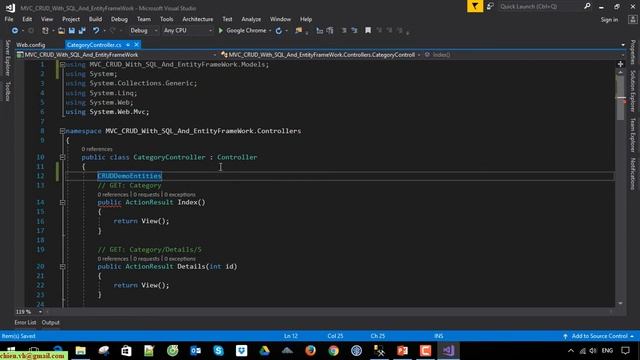Open Firefox from the taskbar

[310, 351]
